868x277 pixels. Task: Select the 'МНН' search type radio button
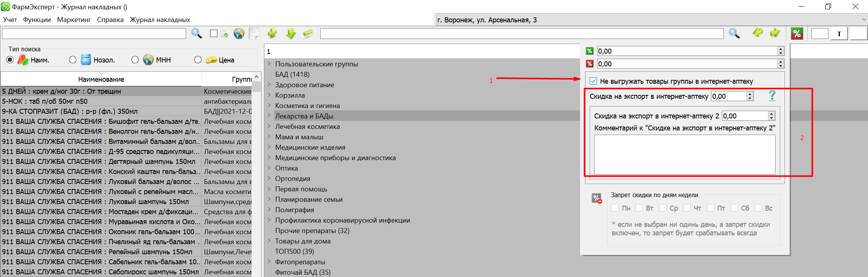tap(135, 60)
